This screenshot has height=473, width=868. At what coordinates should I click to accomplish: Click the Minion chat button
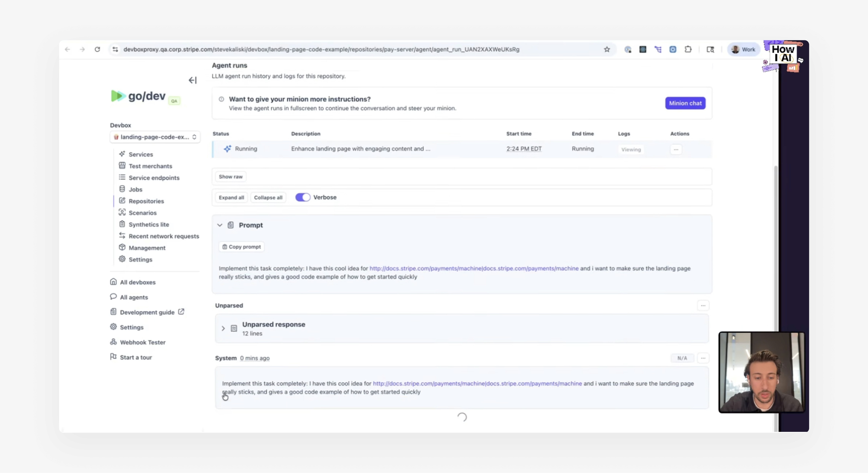[x=685, y=103]
